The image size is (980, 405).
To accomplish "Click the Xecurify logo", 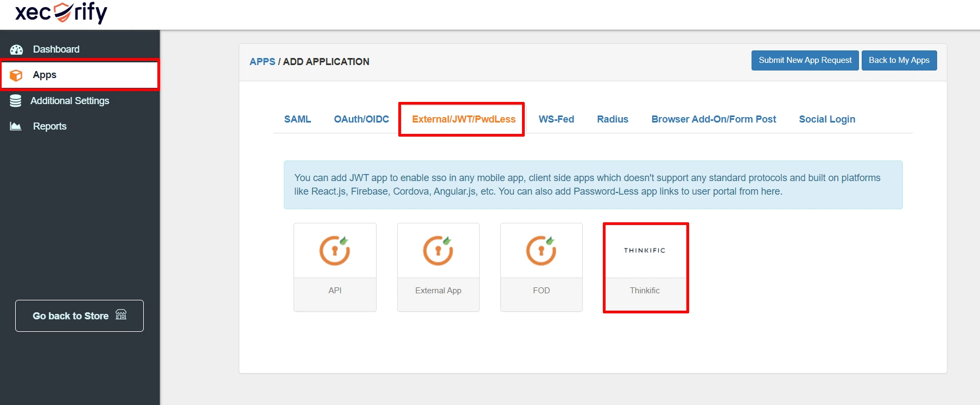I will click(61, 12).
